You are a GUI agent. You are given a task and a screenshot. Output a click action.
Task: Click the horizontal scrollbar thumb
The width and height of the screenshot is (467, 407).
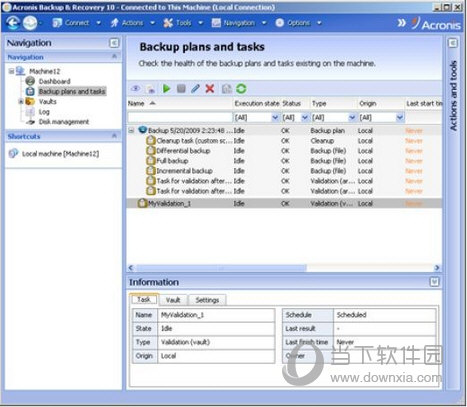tap(221, 268)
